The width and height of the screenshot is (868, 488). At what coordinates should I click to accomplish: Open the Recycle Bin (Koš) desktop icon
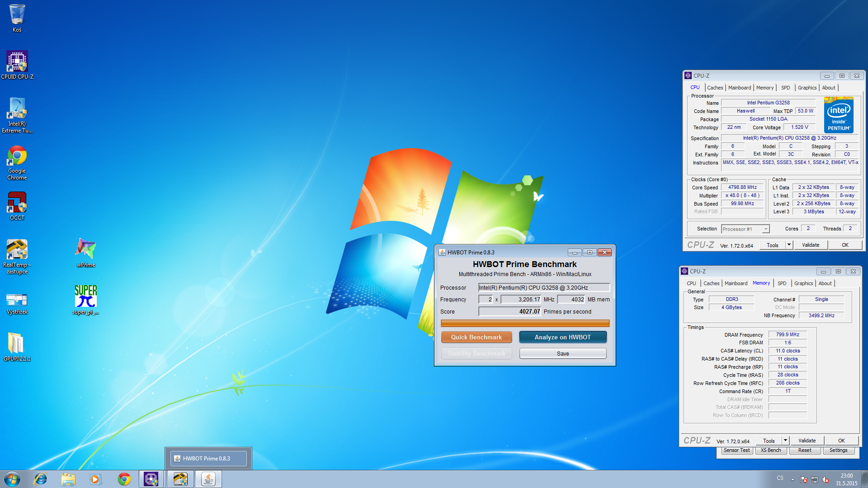pyautogui.click(x=17, y=18)
